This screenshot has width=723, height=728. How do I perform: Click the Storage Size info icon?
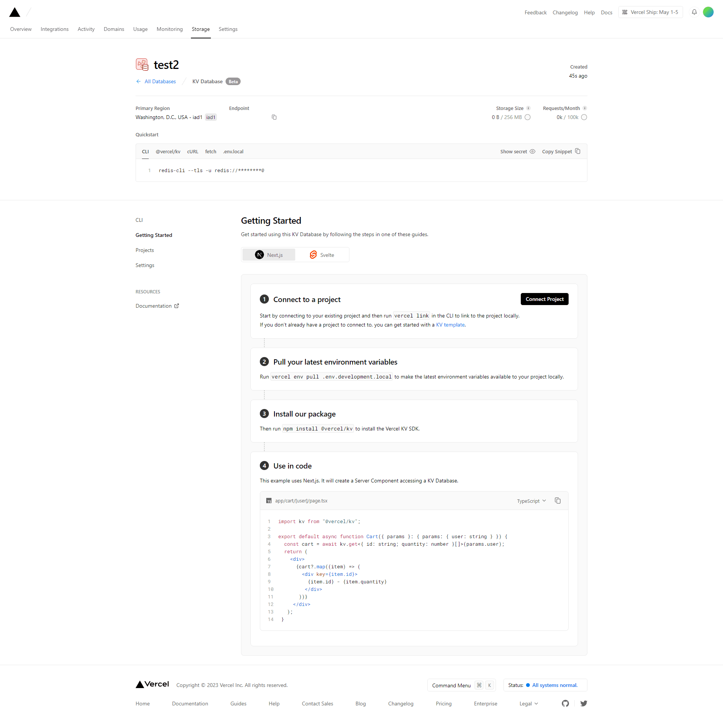pyautogui.click(x=528, y=108)
